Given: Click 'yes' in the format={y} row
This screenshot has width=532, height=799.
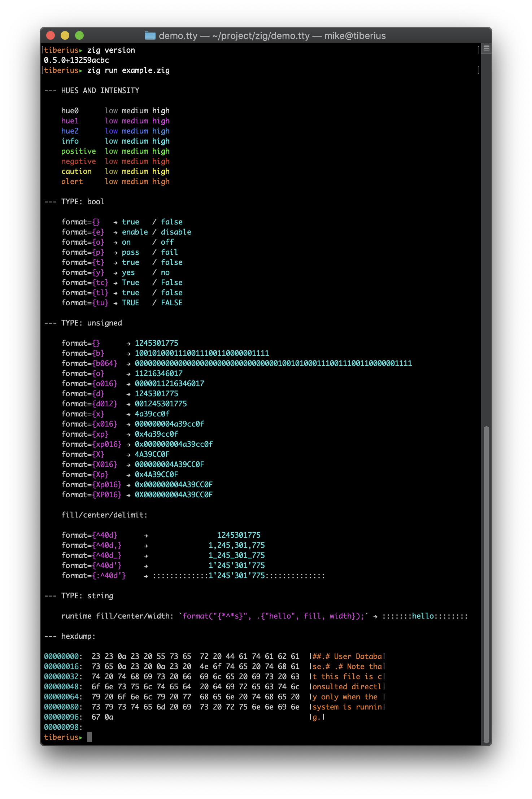Looking at the screenshot, I should pyautogui.click(x=128, y=272).
